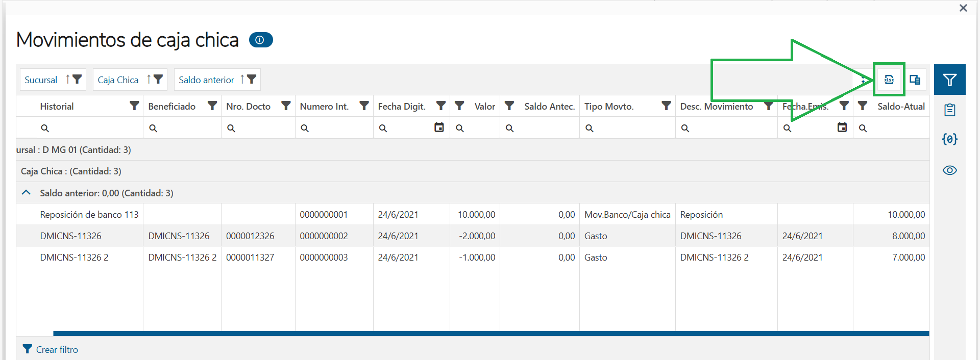Collapse the Saldo anterior: 0,00 group
Screen dimensions: 980x360
[26, 193]
